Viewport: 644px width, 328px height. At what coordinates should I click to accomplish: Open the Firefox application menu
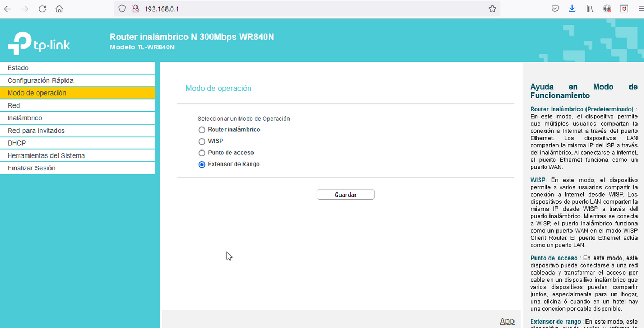pyautogui.click(x=639, y=8)
